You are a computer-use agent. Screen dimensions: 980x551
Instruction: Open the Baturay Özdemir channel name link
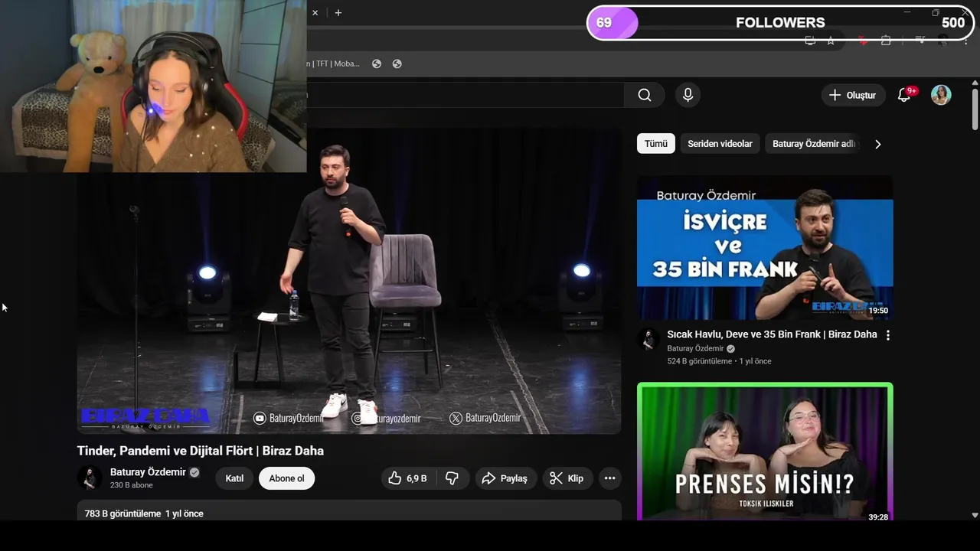click(x=148, y=472)
